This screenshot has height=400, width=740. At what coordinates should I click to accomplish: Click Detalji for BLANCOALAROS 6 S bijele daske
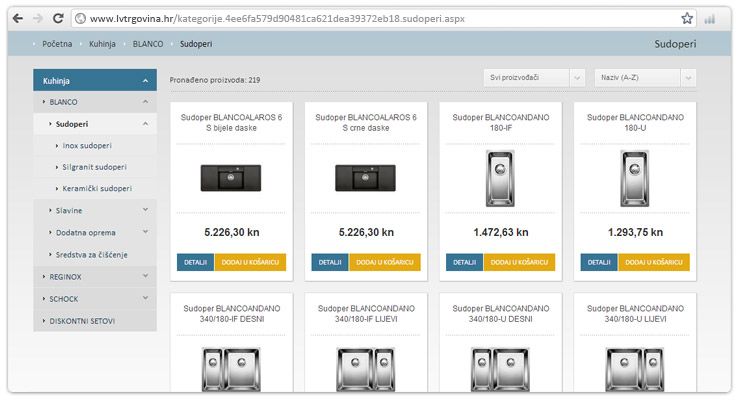[195, 262]
